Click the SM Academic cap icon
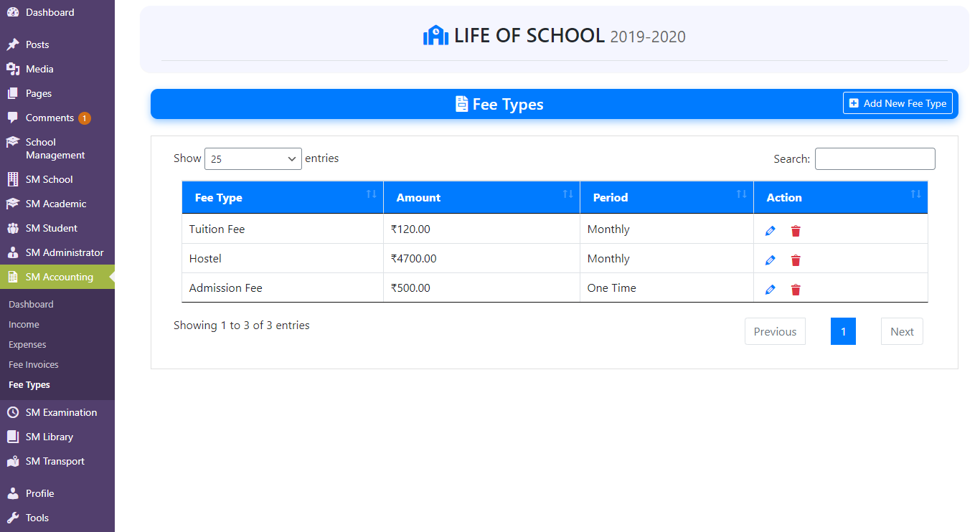 [x=13, y=204]
